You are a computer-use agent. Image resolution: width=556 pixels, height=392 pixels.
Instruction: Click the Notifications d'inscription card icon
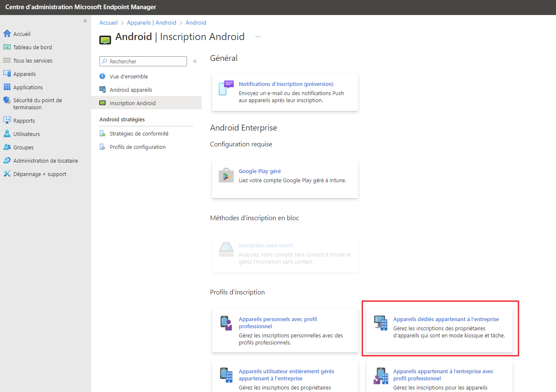pyautogui.click(x=226, y=88)
